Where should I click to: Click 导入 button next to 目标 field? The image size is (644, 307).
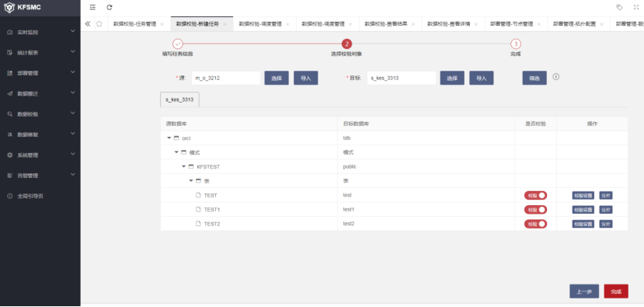482,78
